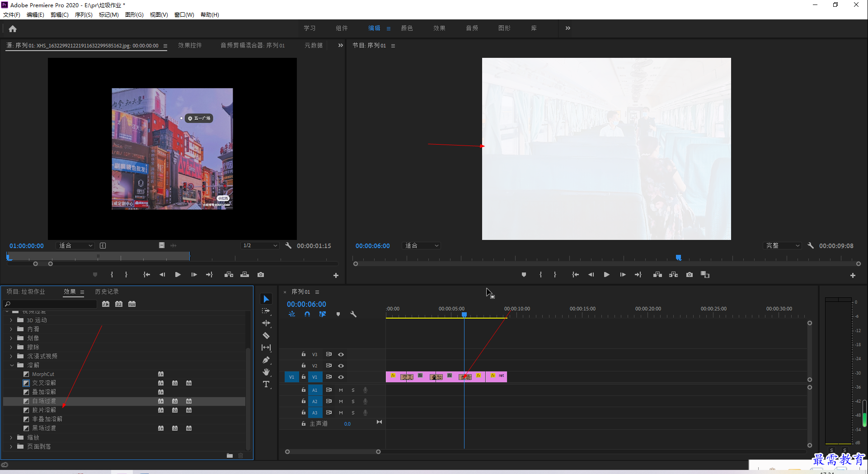Expand the 3D 运动 folder
868x474 pixels.
[x=11, y=320]
